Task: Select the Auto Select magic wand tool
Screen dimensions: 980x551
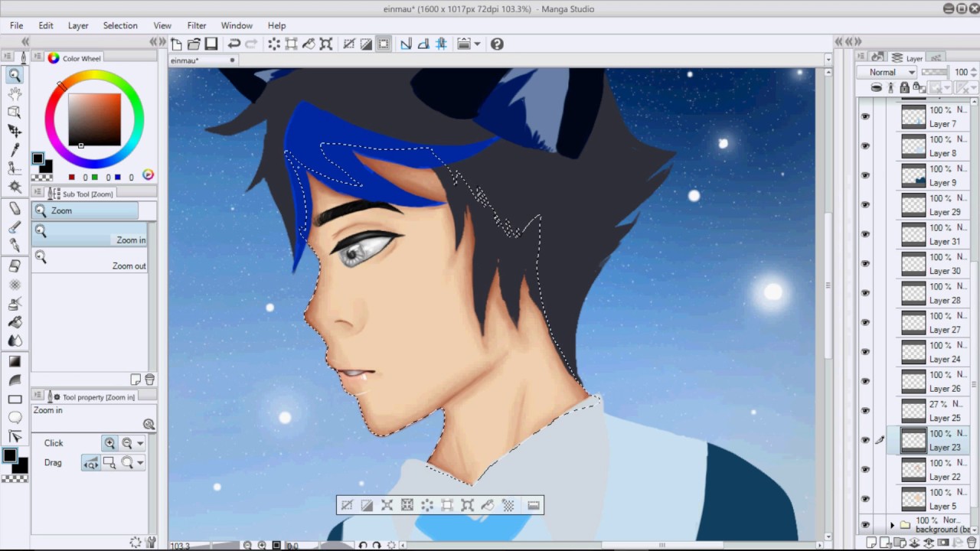Action: [15, 187]
